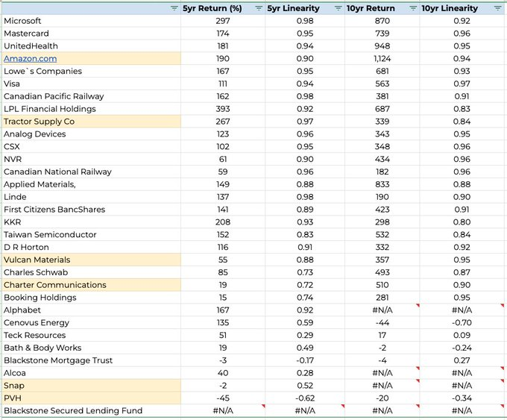Select the Mastercard company cell
This screenshot has width=507, height=420.
(91, 34)
